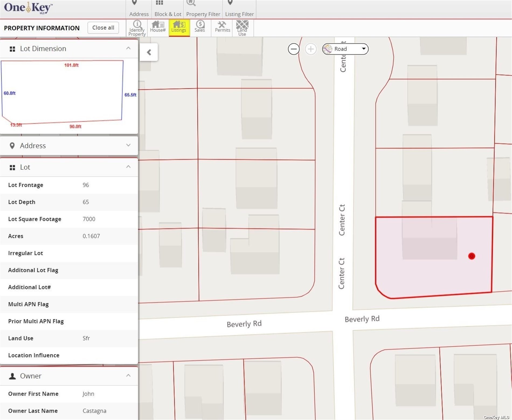The width and height of the screenshot is (512, 420).
Task: Click the 90.0ft dimension label
Action: (75, 127)
